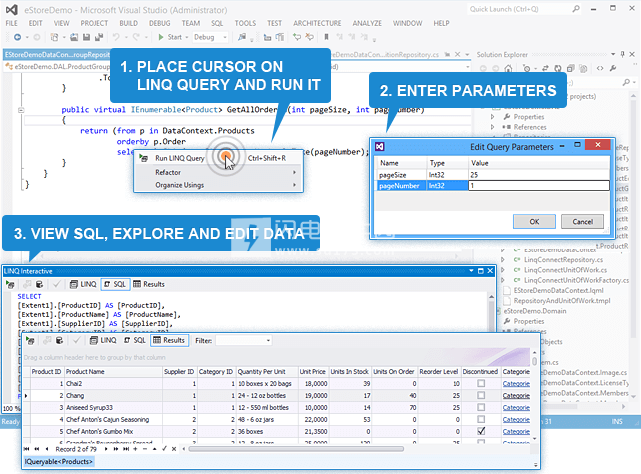Open the Debug configuration dropdown
The image size is (641, 474).
point(211,37)
